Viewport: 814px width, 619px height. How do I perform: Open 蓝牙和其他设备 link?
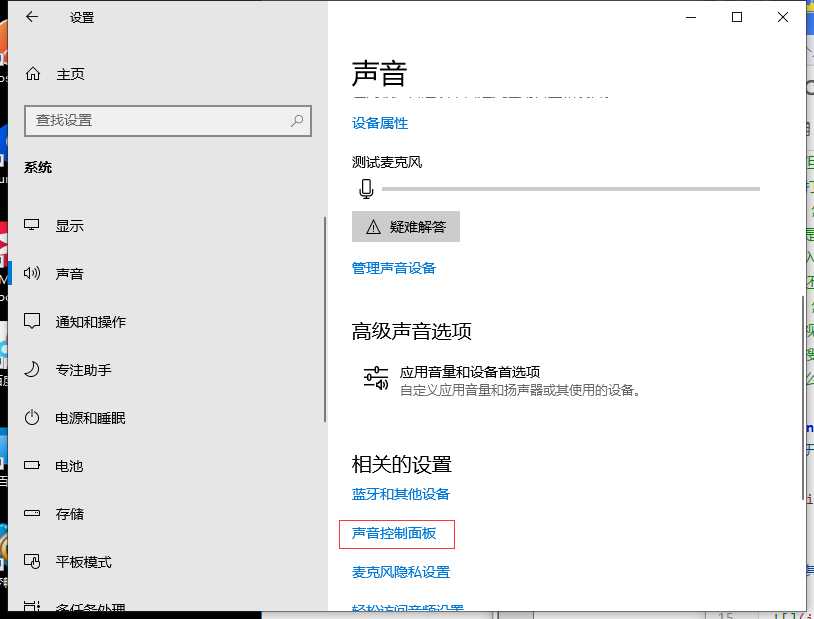point(400,494)
